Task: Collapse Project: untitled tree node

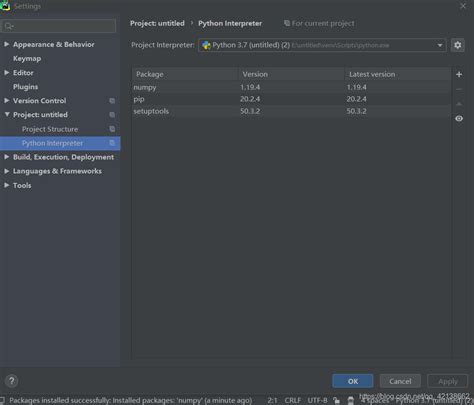Action: click(7, 115)
